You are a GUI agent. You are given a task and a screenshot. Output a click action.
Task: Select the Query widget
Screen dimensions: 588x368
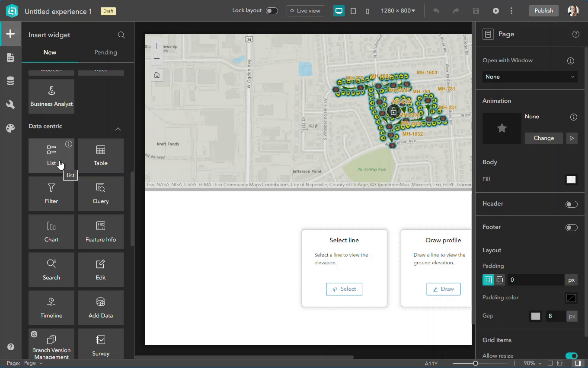(101, 194)
